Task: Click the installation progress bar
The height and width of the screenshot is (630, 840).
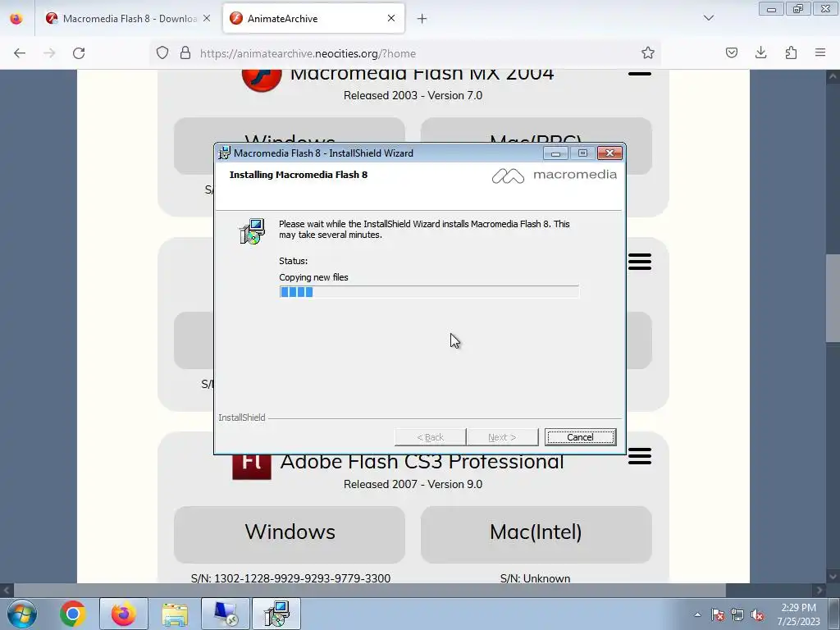Action: click(428, 292)
